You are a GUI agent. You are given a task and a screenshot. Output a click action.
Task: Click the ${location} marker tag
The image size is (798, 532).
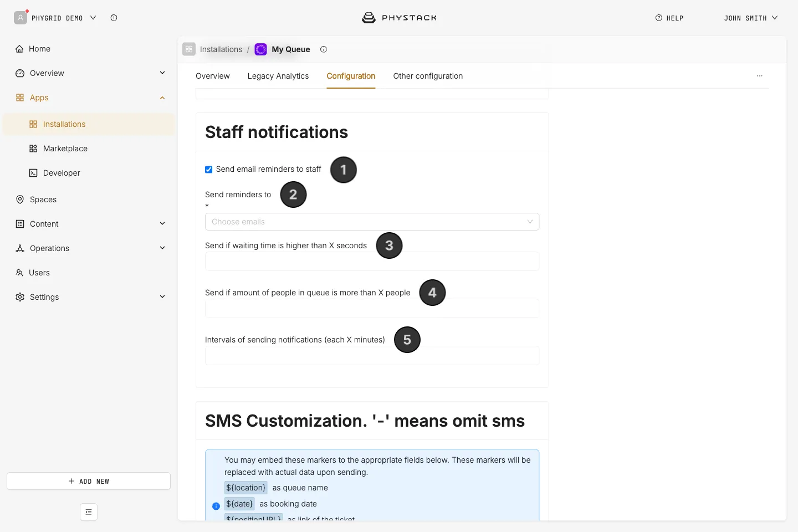[246, 488]
